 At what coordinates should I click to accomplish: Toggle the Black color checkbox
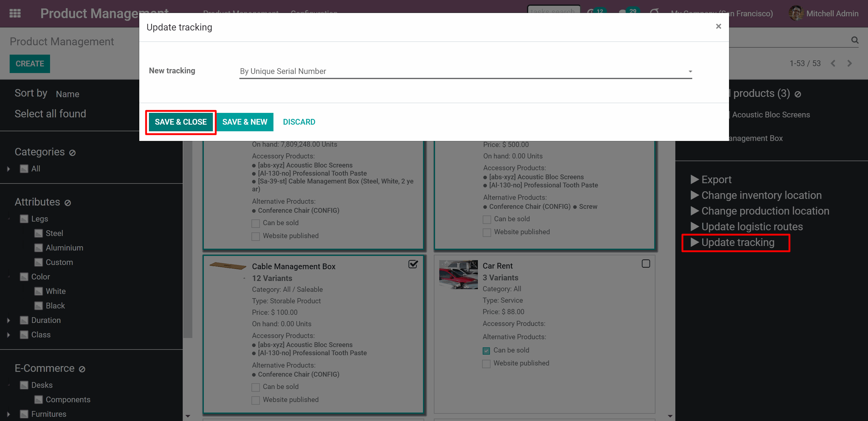pyautogui.click(x=39, y=306)
